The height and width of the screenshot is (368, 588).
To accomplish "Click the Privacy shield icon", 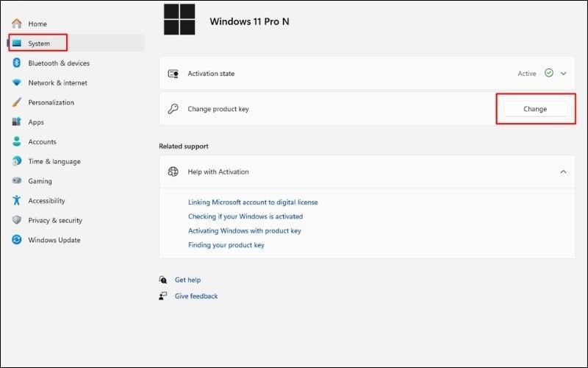I will [x=16, y=220].
